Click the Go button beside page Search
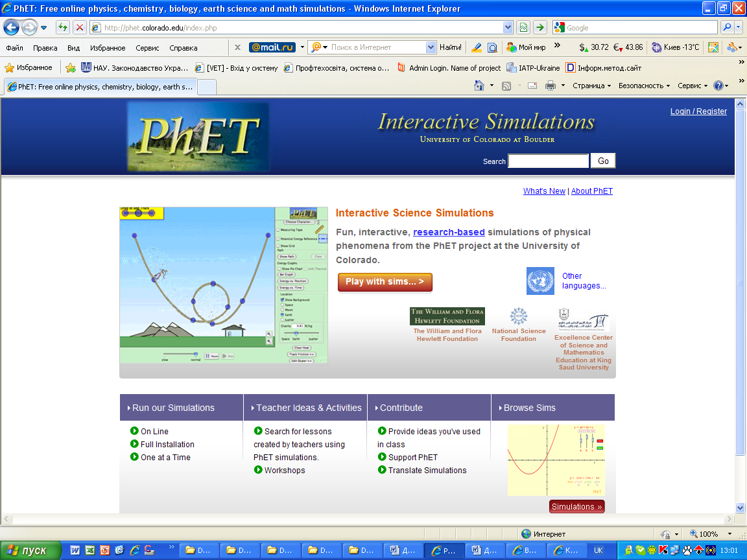This screenshot has width=747, height=560. (x=603, y=161)
